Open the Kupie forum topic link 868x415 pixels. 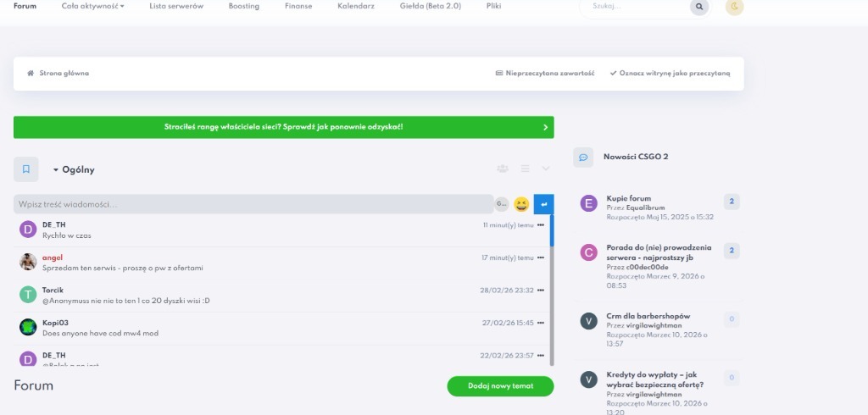(x=628, y=198)
